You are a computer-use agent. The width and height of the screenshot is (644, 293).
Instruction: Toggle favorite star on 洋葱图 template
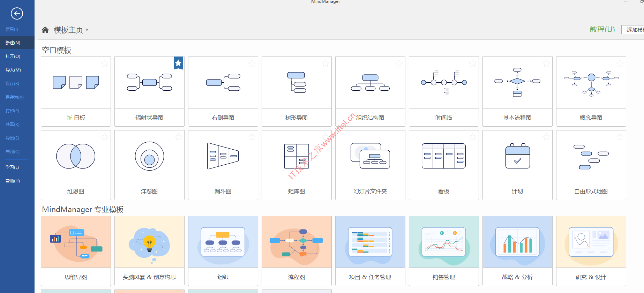pos(178,137)
